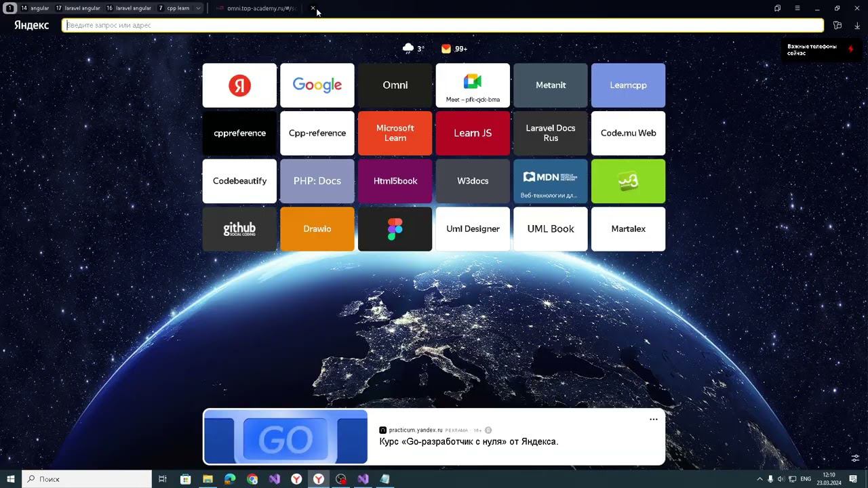Open the green W3 logo tile
The image size is (868, 488).
point(628,181)
